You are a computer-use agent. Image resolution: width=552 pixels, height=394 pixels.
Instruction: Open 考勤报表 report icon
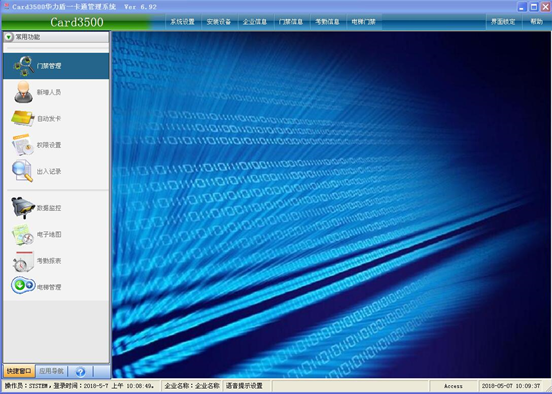pos(23,261)
